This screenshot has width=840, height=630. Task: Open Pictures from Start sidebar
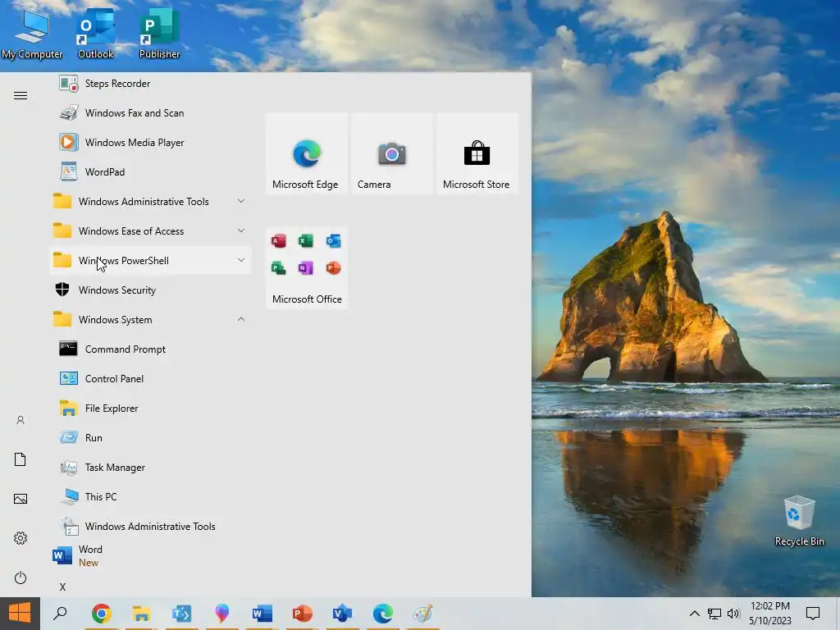pos(21,499)
